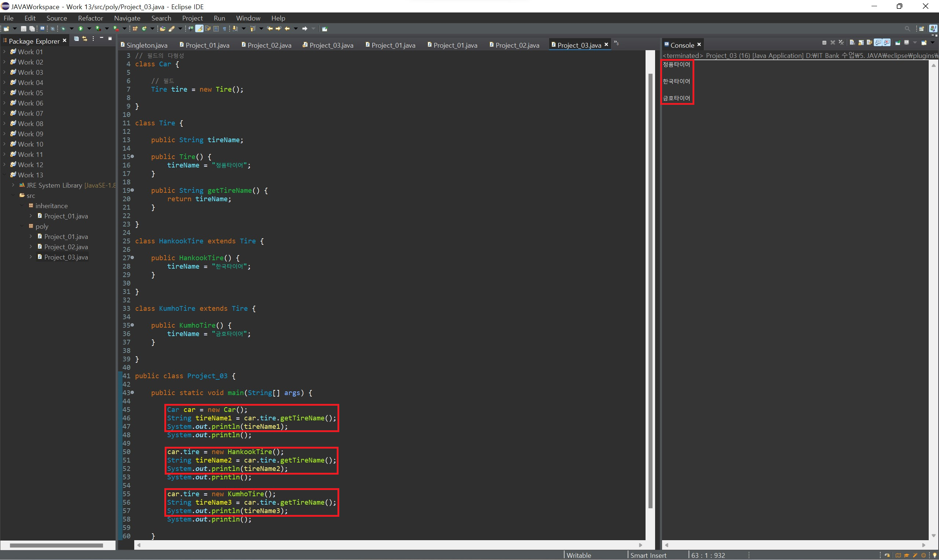Click the Debug bug icon
Image resolution: width=939 pixels, height=560 pixels.
63,29
